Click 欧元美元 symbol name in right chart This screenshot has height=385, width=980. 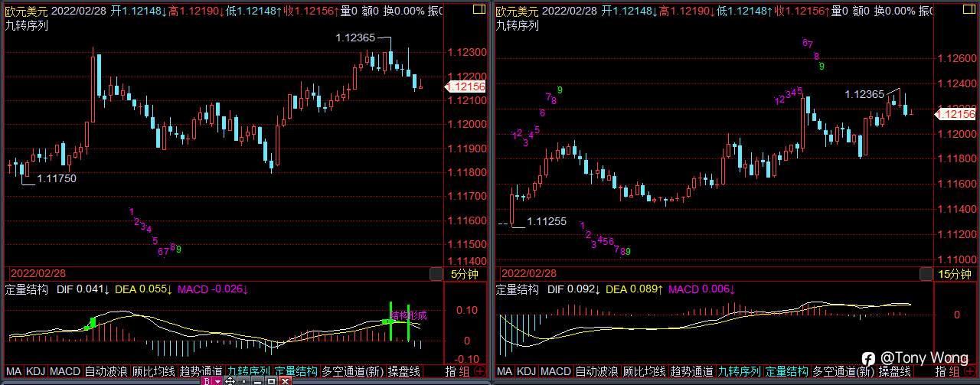[x=517, y=11]
